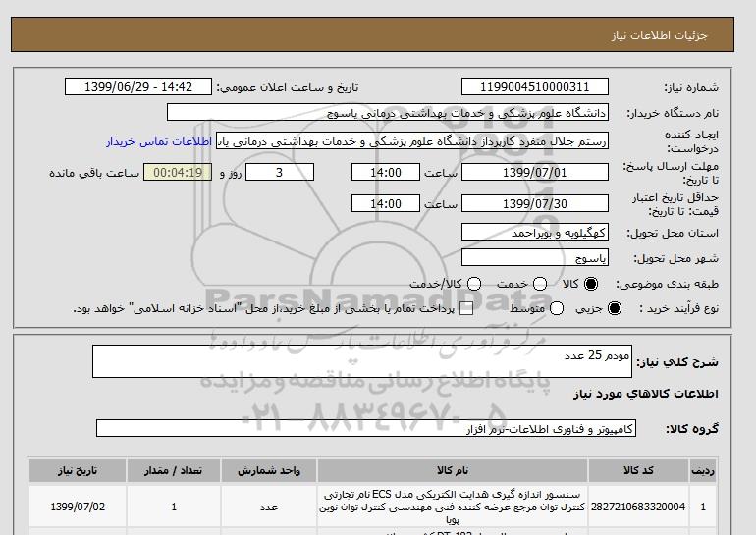Open the اطلاعات تماس خریدار link
Screen dimensions: 756x535
[x=159, y=142]
